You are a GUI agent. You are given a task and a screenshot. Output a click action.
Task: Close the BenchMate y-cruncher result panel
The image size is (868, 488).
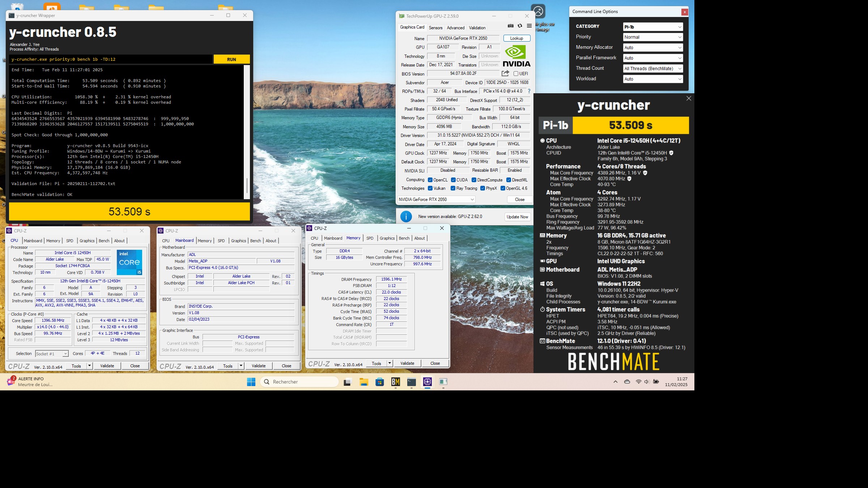689,98
